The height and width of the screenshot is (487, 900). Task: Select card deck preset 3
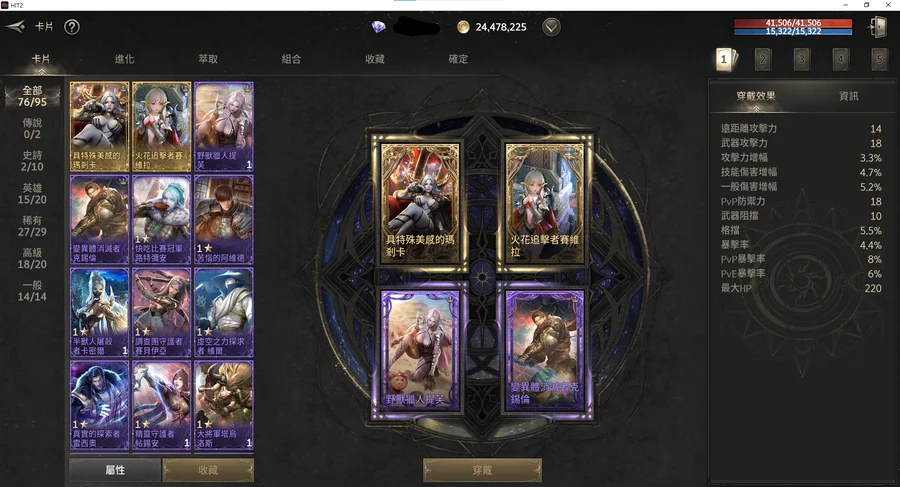click(802, 59)
